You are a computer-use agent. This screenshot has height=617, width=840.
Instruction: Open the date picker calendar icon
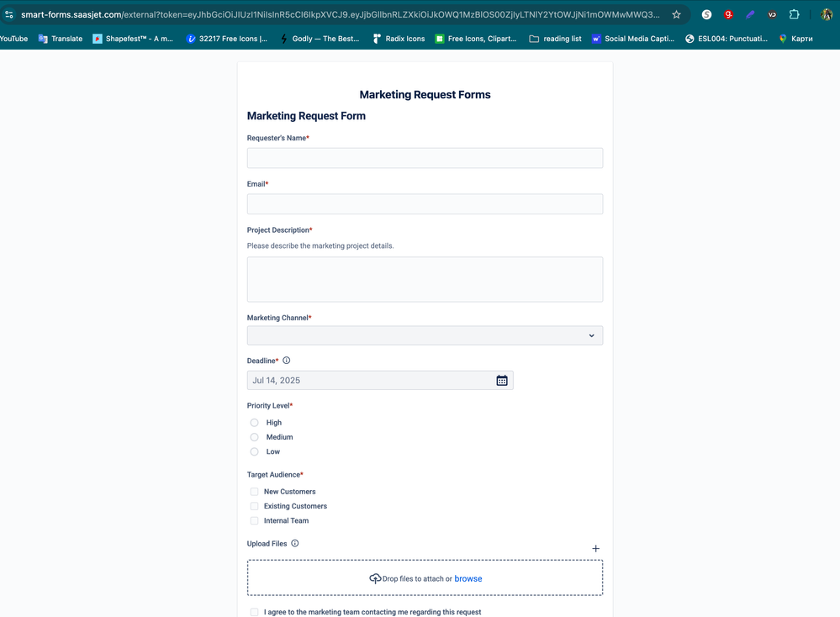pyautogui.click(x=502, y=380)
